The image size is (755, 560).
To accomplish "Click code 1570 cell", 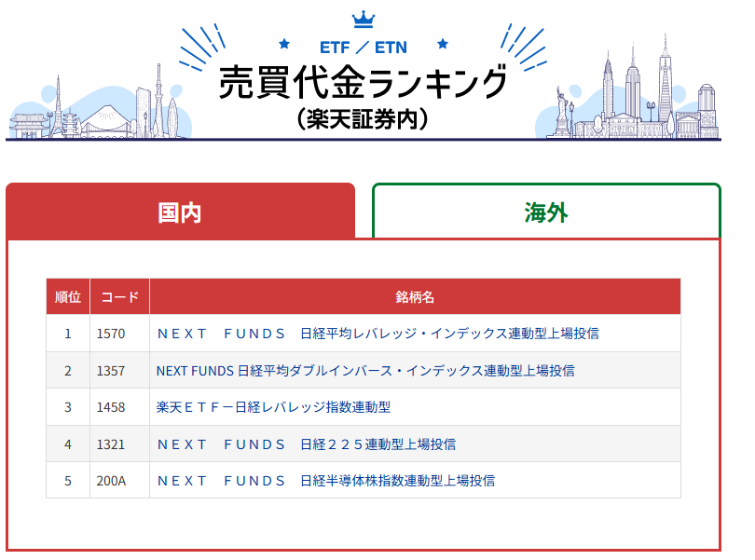I will pos(120,334).
